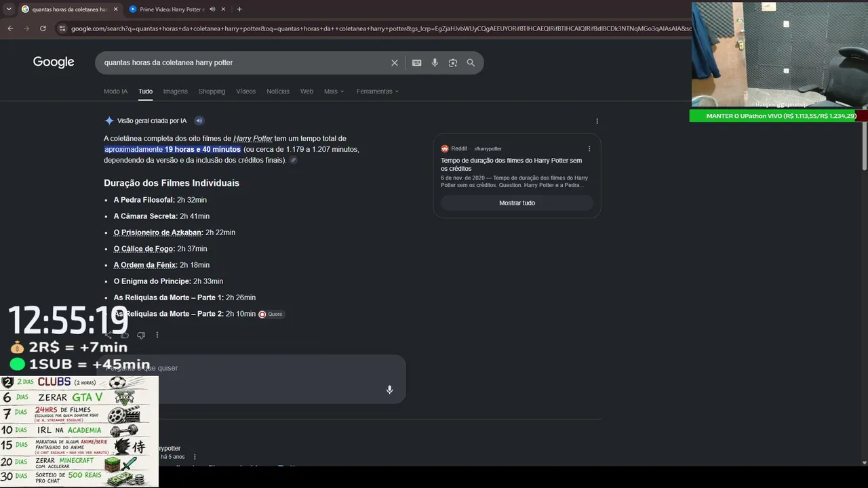Viewport: 868px width, 488px height.
Task: Switch to the Shopping tab
Action: [x=212, y=91]
